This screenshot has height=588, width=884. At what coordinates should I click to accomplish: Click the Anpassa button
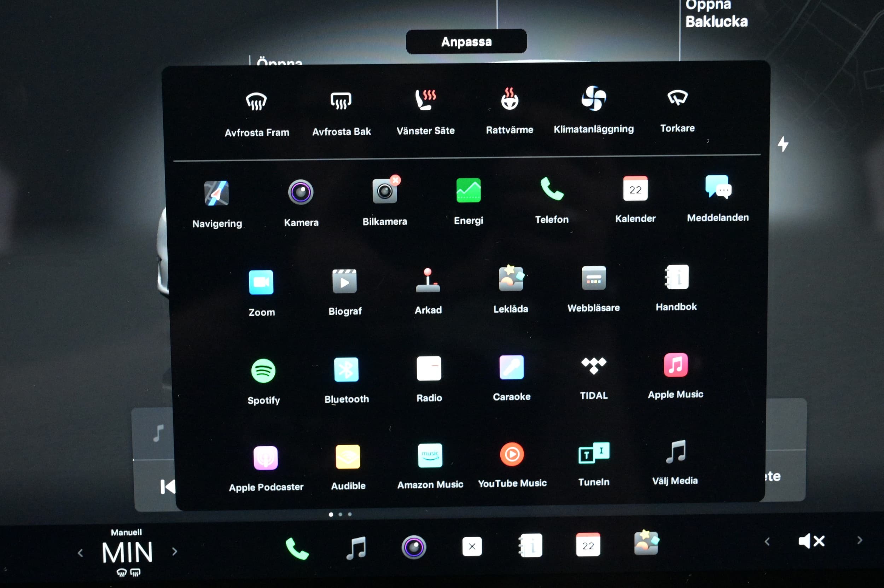[466, 42]
